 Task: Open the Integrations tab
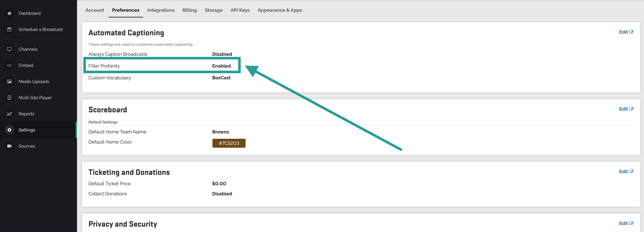(161, 10)
